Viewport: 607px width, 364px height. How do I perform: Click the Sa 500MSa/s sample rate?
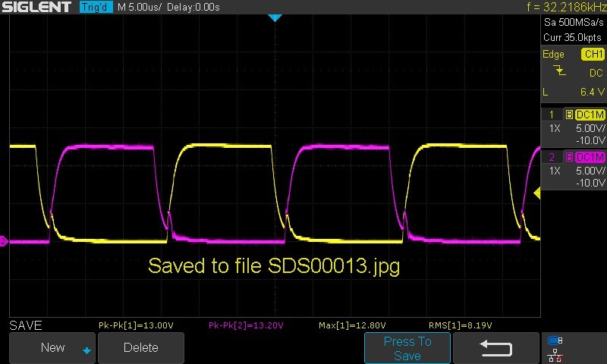[x=574, y=23]
